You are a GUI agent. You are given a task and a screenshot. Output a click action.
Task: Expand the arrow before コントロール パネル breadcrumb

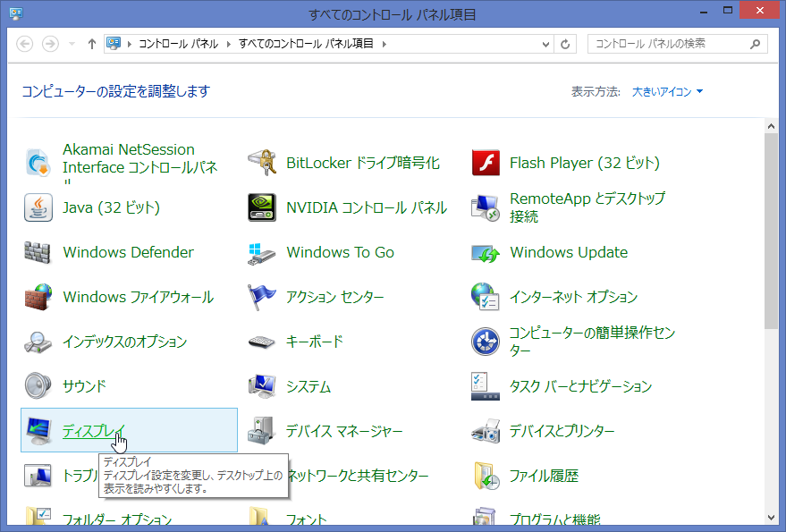[130, 44]
